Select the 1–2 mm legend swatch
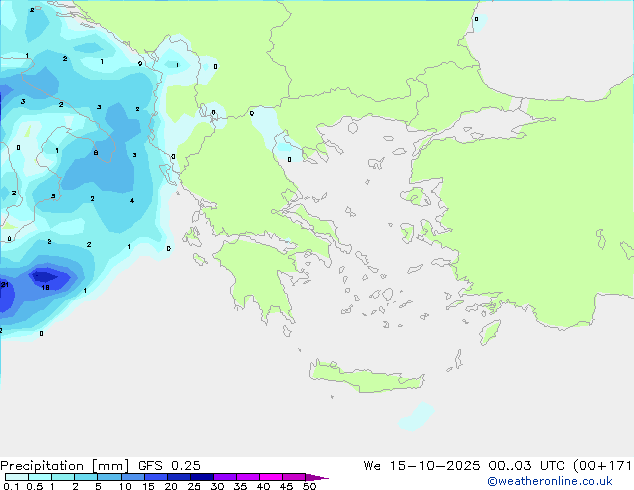The height and width of the screenshot is (490, 634). pos(63,477)
